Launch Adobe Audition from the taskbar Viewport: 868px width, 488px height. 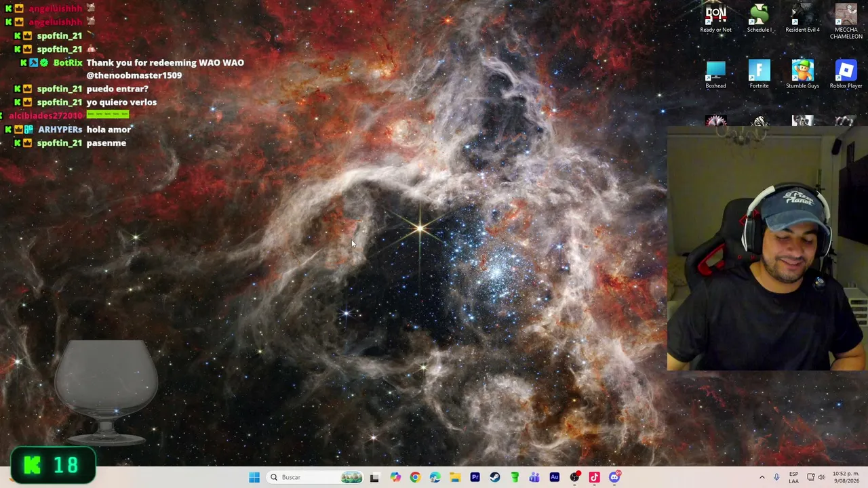(x=554, y=477)
